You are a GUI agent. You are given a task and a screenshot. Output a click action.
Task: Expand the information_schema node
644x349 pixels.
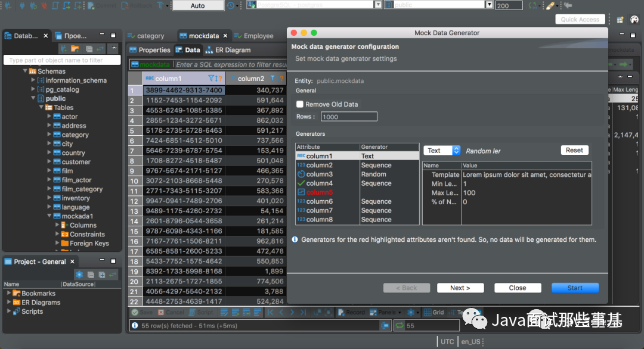pos(33,80)
